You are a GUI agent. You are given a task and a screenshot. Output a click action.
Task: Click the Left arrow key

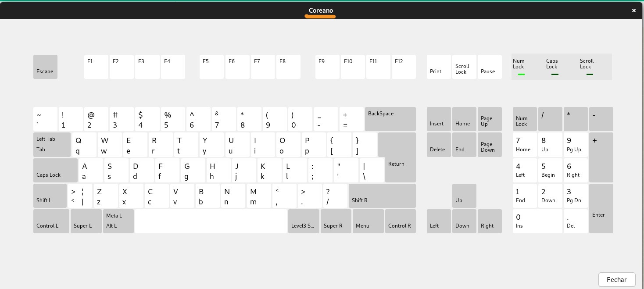coord(439,221)
